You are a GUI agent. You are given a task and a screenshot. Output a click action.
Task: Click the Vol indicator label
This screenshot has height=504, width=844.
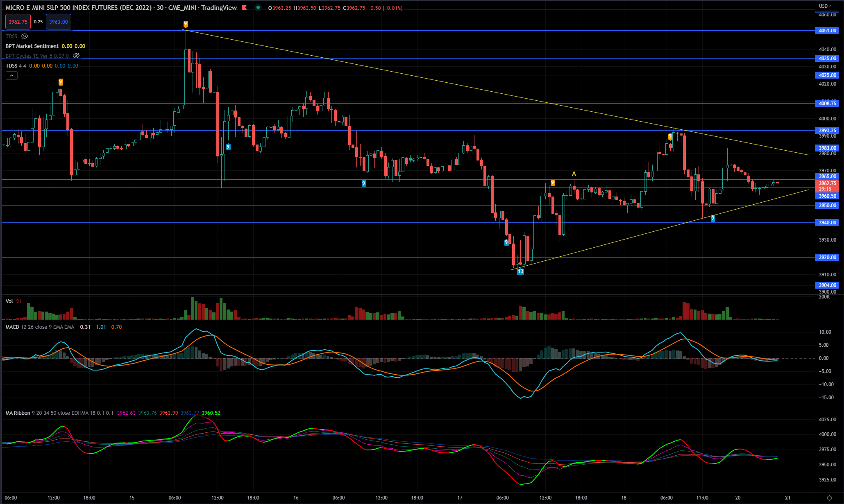pyautogui.click(x=9, y=301)
